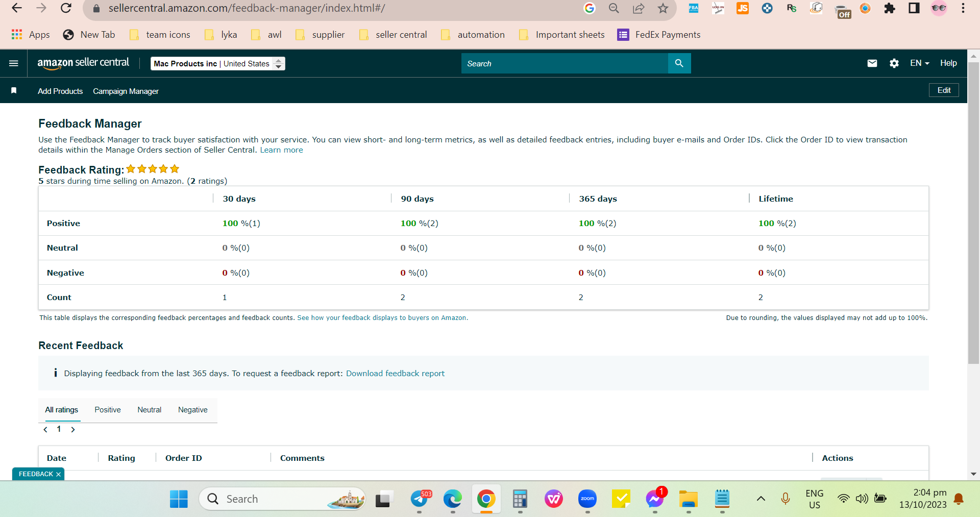Go to next feedback page arrow
This screenshot has height=517, width=980.
(x=73, y=429)
